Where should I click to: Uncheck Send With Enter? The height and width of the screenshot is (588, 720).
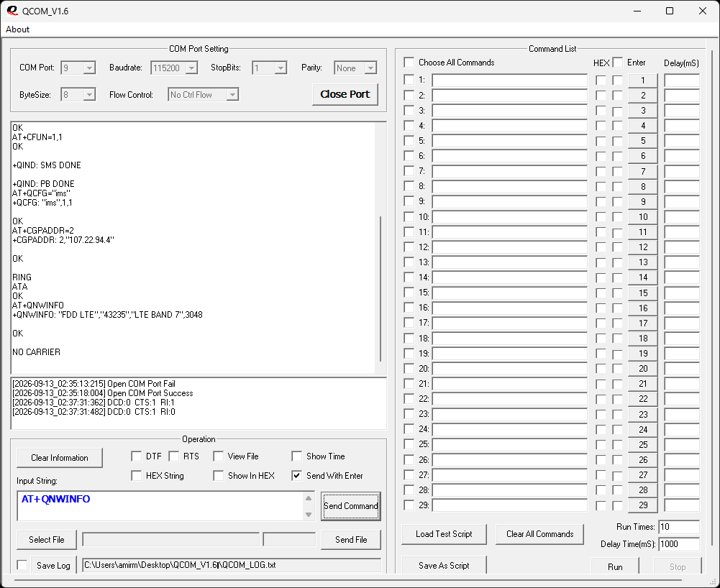(297, 476)
